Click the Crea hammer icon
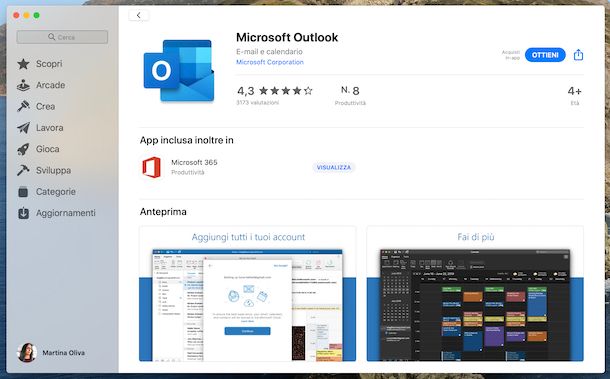The height and width of the screenshot is (379, 610). (x=23, y=106)
